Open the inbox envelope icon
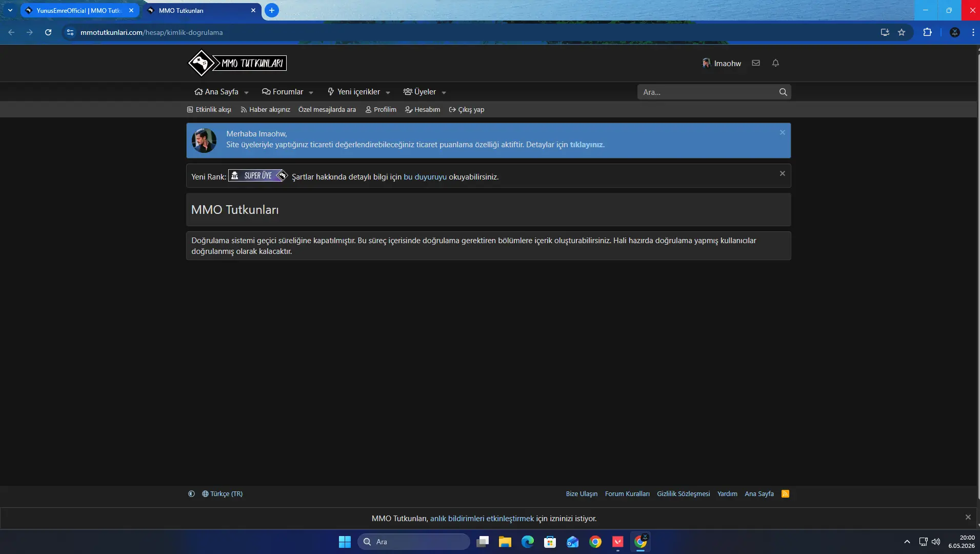 (x=756, y=63)
